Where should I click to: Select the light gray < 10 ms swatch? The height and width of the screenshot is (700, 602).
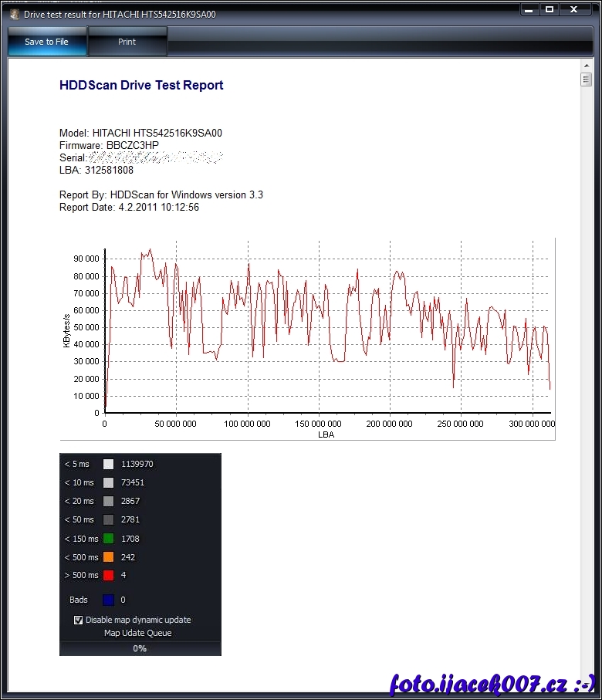point(109,483)
